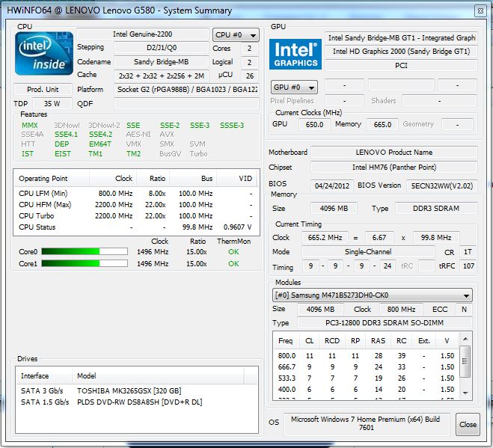
Task: Click the Memory Type DDR3 SDRAM field
Action: (x=436, y=209)
